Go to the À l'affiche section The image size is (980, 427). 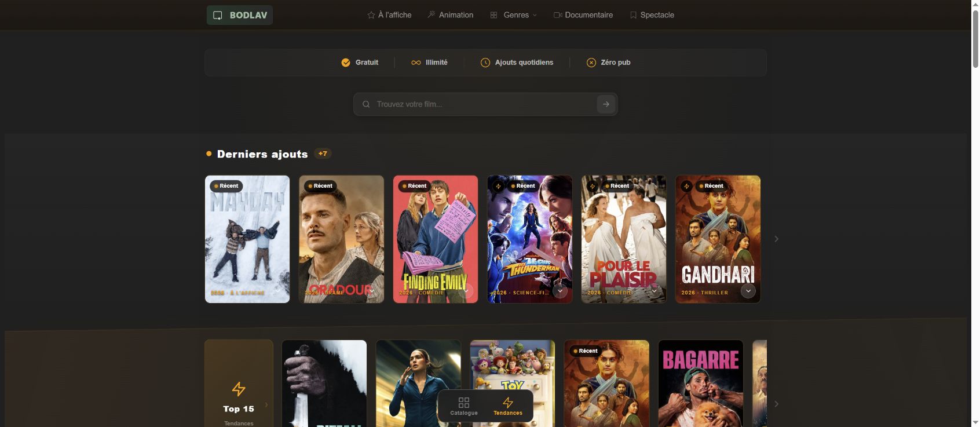[x=389, y=15]
